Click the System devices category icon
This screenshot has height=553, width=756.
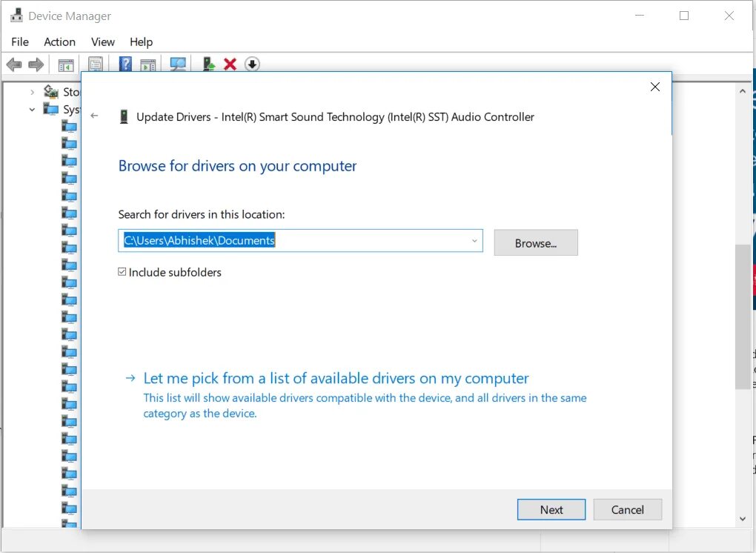(x=50, y=109)
